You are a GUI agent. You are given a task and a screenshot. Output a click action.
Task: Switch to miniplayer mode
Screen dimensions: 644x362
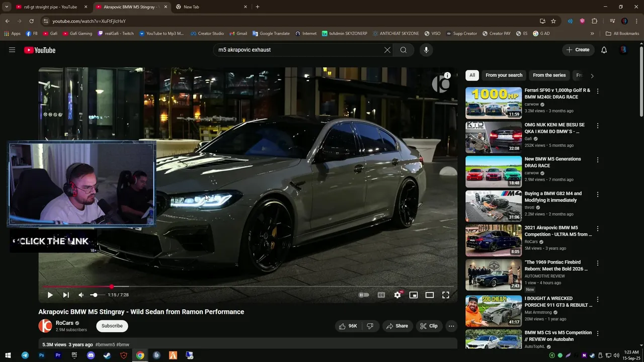pyautogui.click(x=414, y=295)
